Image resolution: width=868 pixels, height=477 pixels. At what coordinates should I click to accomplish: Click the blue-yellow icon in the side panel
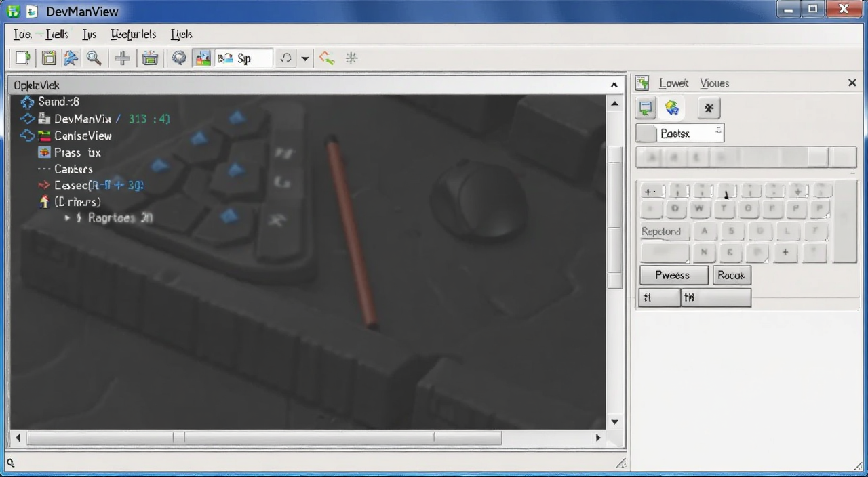[x=672, y=108]
